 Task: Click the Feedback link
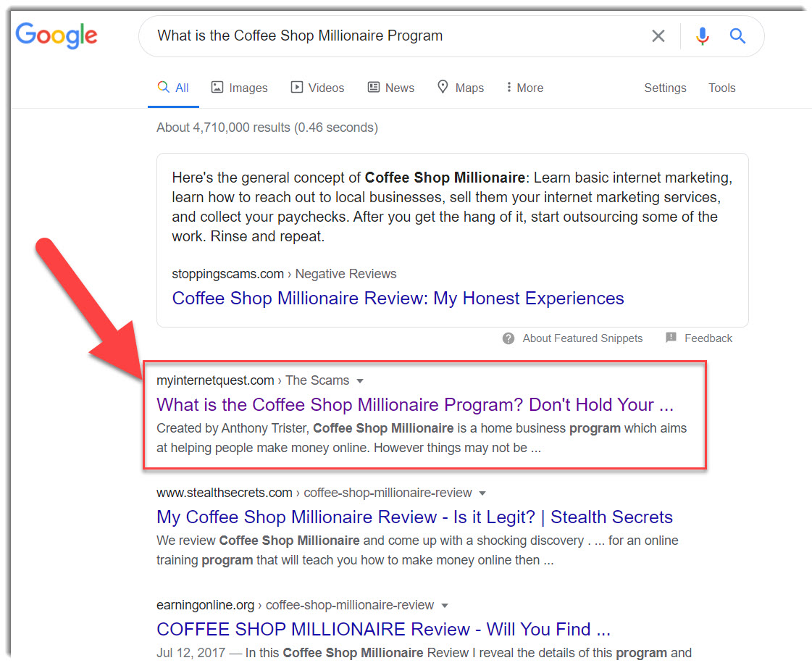point(708,338)
